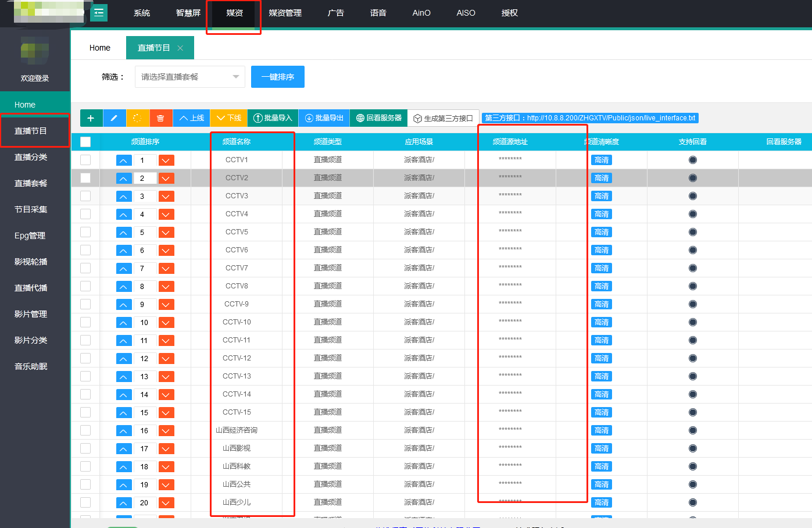Image resolution: width=812 pixels, height=528 pixels.
Task: Click the orange delete trash icon
Action: point(160,118)
